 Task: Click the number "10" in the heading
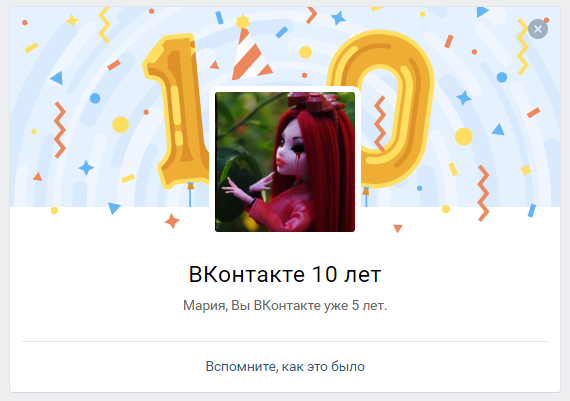pyautogui.click(x=325, y=274)
